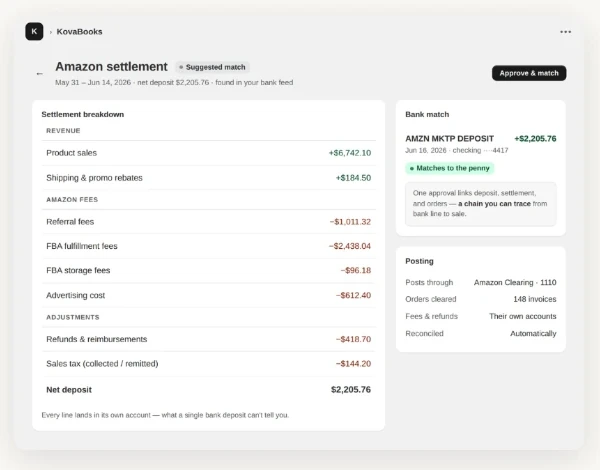600x470 pixels.
Task: Click the Fees & refunds label
Action: click(431, 317)
